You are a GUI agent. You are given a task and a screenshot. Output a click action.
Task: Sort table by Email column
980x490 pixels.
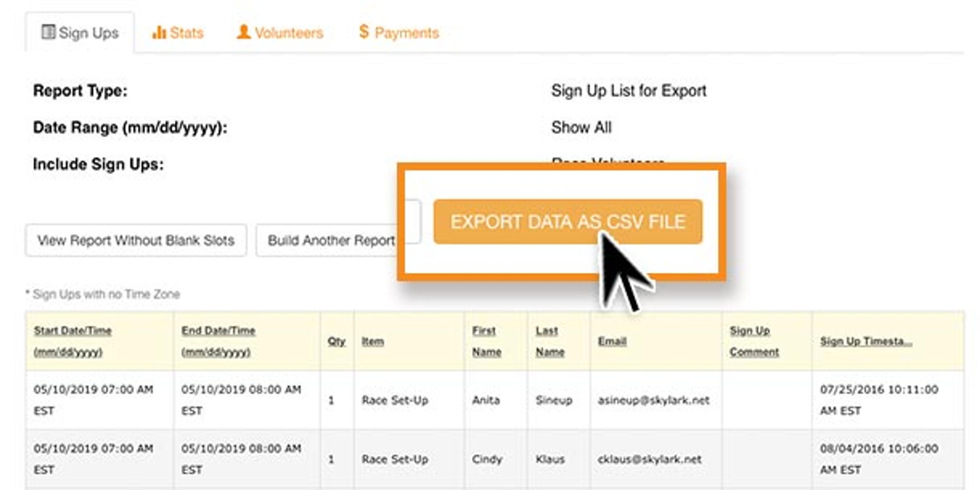(x=612, y=341)
